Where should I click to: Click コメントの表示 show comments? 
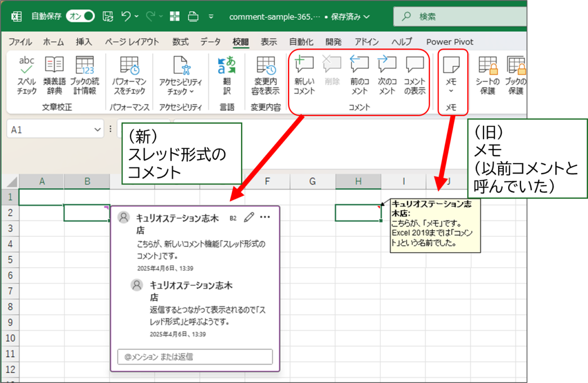tap(415, 75)
